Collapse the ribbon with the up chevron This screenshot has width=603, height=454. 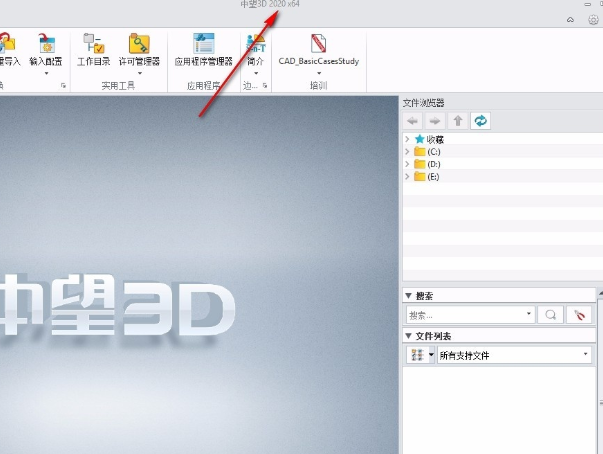pyautogui.click(x=570, y=19)
